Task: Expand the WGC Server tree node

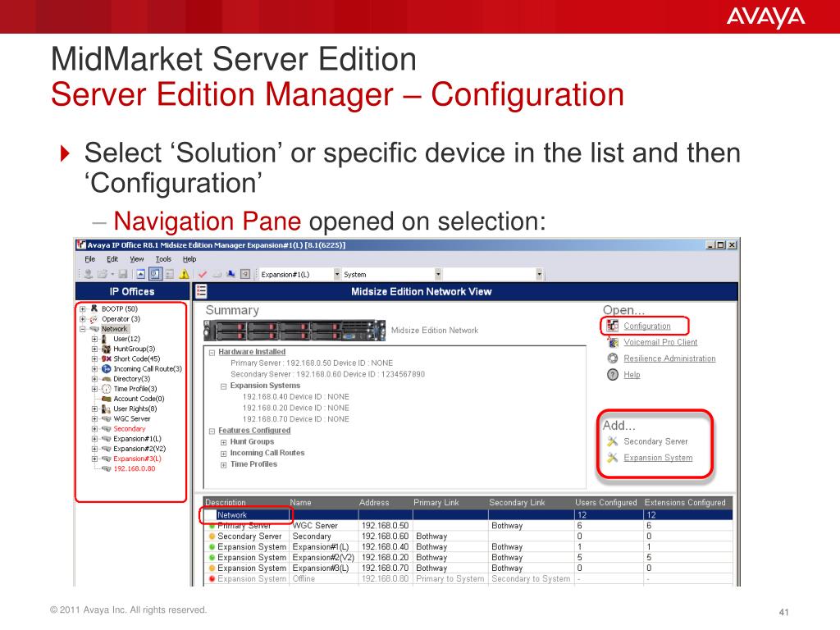Action: pos(94,419)
